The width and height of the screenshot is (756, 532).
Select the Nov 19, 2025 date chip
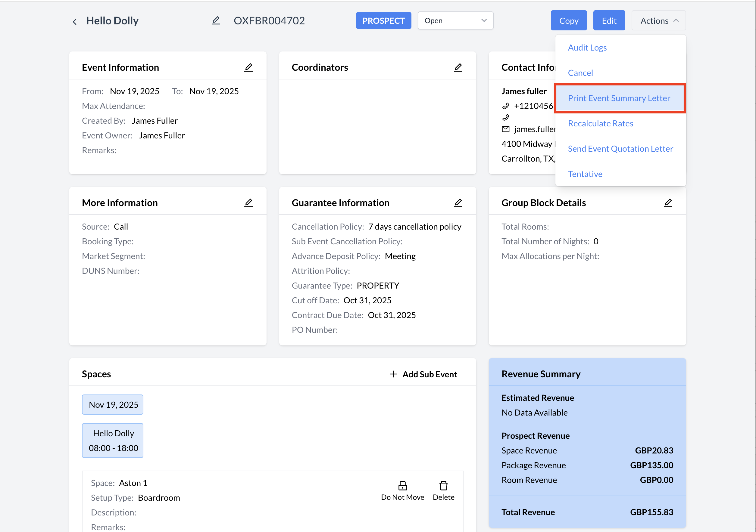tap(113, 404)
